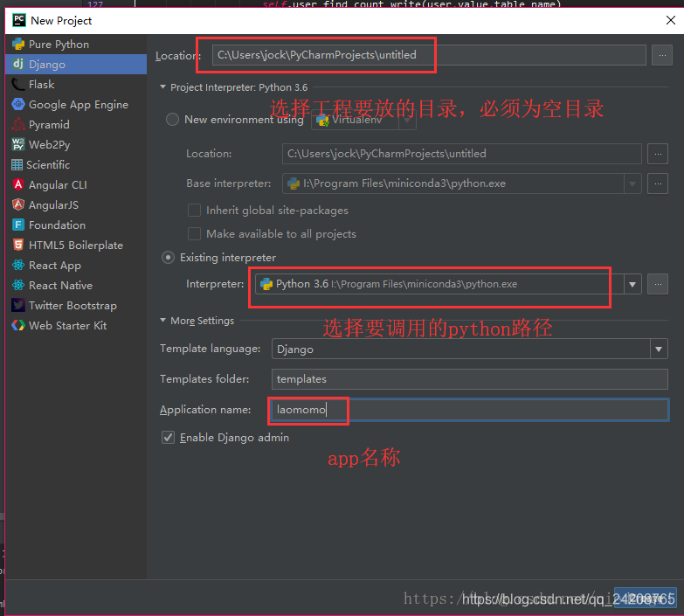This screenshot has width=684, height=616.
Task: Choose Google App Engine project type
Action: pos(76,104)
